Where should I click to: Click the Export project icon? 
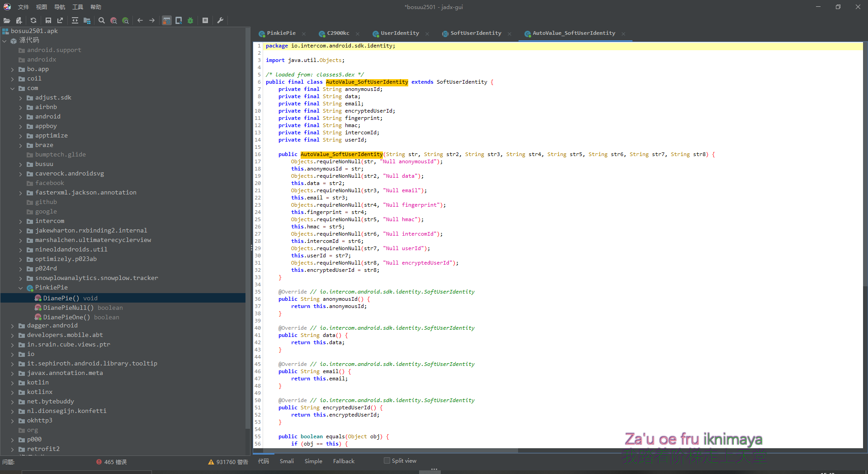click(x=60, y=20)
